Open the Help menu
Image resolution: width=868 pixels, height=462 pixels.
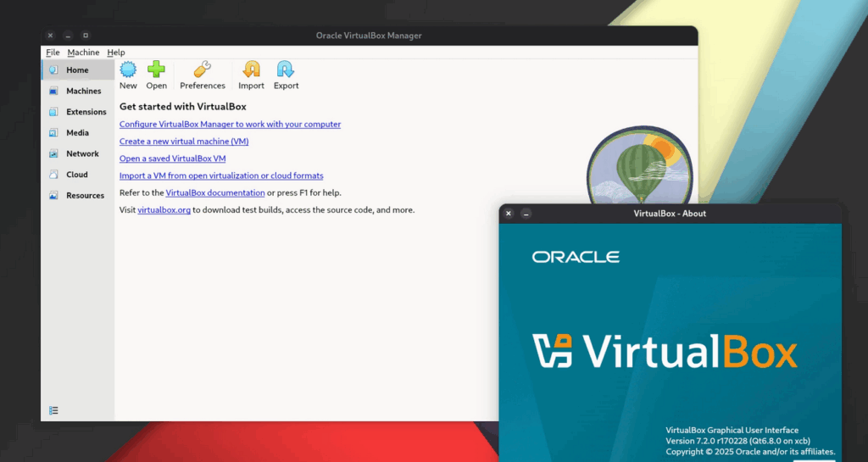115,53
